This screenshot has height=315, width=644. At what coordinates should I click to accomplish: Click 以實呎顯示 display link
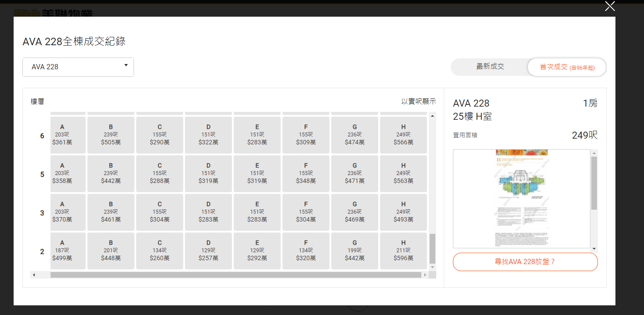(418, 101)
